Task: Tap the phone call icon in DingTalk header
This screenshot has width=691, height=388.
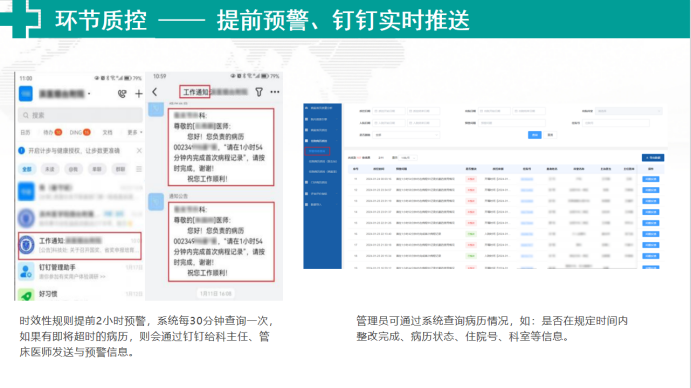Action: coord(122,93)
